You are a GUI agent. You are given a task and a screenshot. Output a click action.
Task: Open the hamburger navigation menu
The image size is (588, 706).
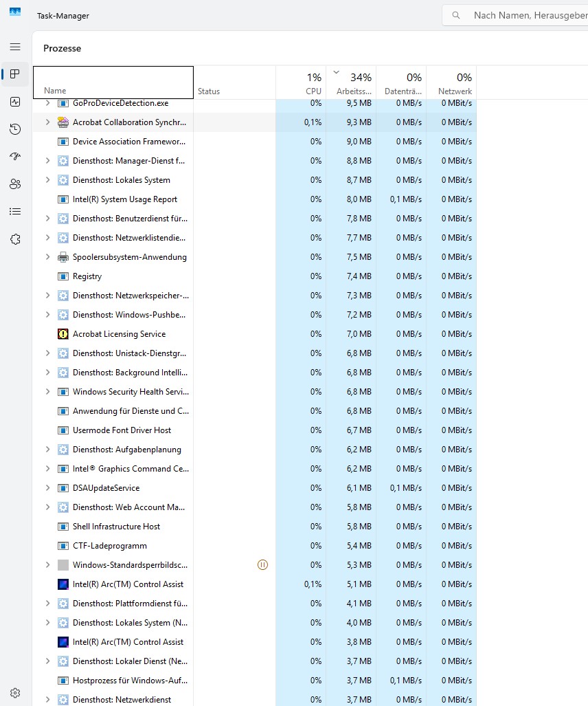pyautogui.click(x=15, y=47)
